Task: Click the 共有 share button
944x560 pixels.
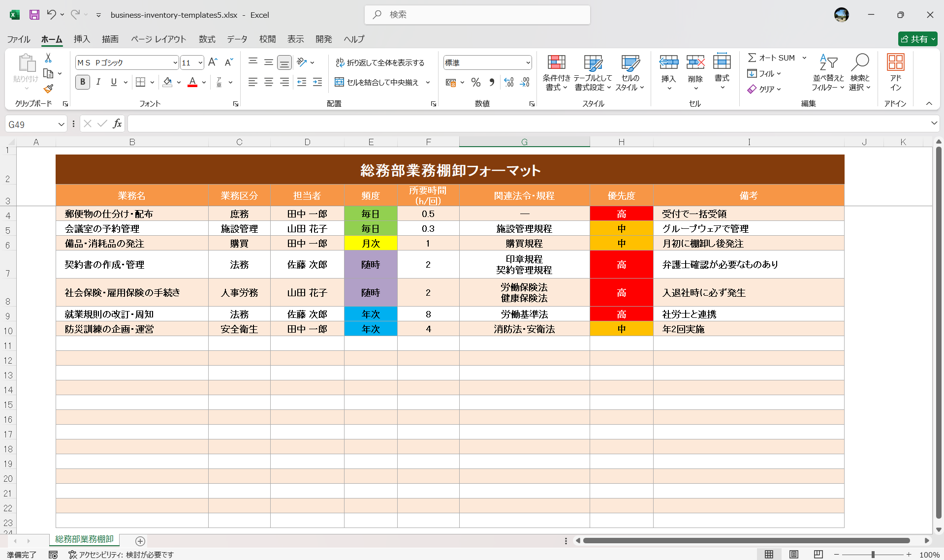Action: [917, 39]
